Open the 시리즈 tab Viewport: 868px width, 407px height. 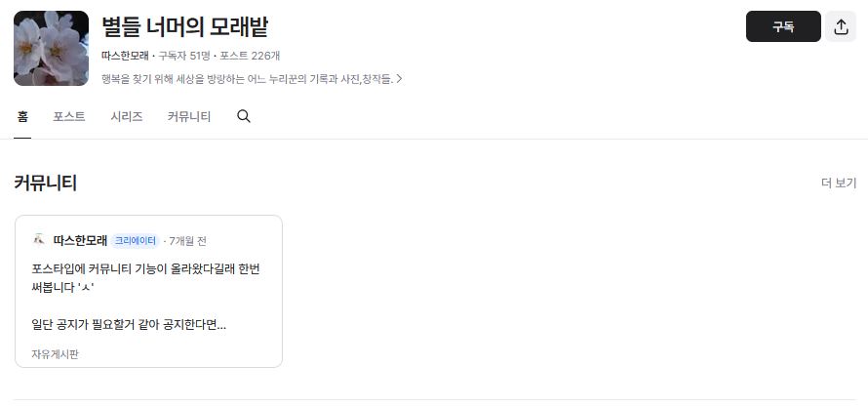(x=126, y=117)
